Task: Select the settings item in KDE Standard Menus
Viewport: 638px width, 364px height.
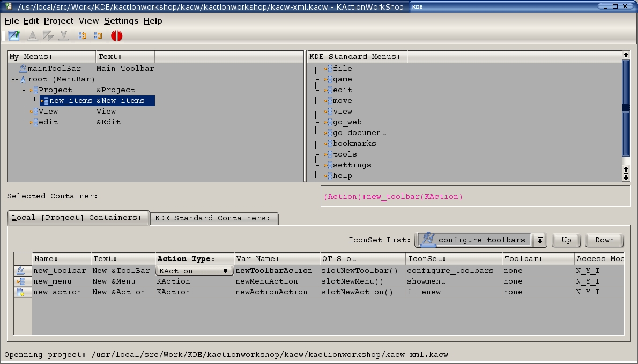Action: tap(352, 165)
